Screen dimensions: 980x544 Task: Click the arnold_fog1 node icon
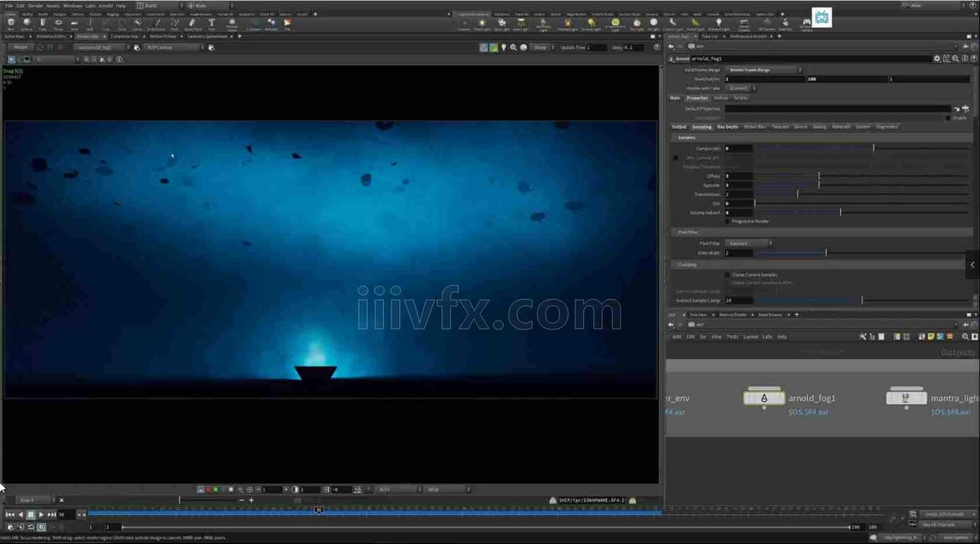[x=764, y=398]
